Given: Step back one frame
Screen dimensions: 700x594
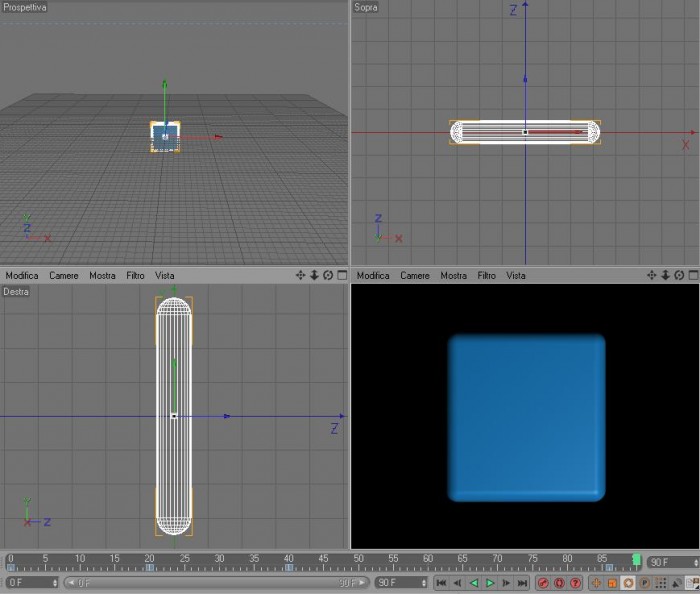Looking at the screenshot, I should coord(457,583).
